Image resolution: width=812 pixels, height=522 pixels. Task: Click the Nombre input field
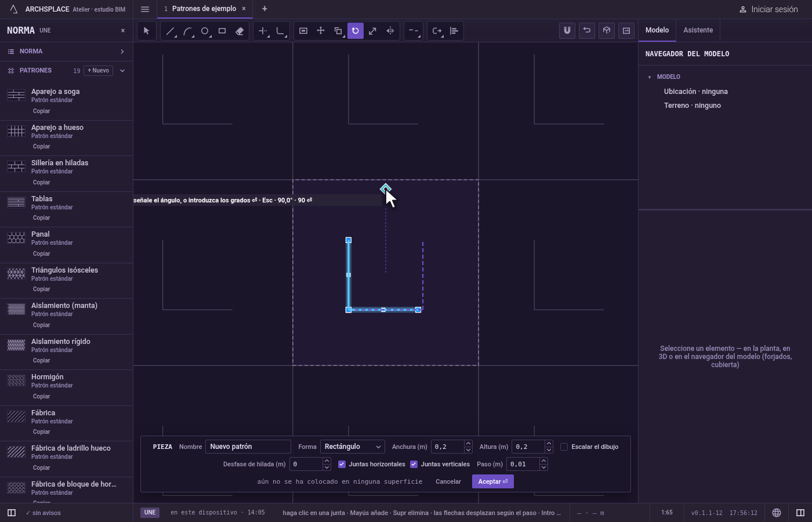click(248, 447)
